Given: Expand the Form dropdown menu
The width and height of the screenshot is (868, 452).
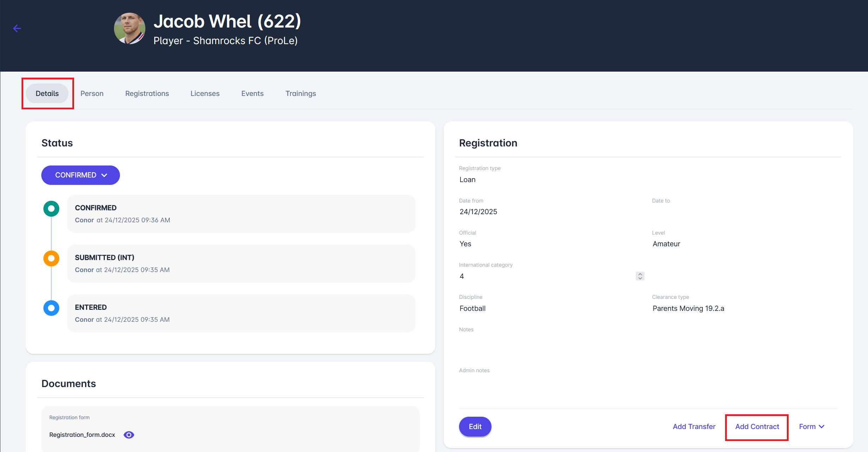Looking at the screenshot, I should [812, 427].
